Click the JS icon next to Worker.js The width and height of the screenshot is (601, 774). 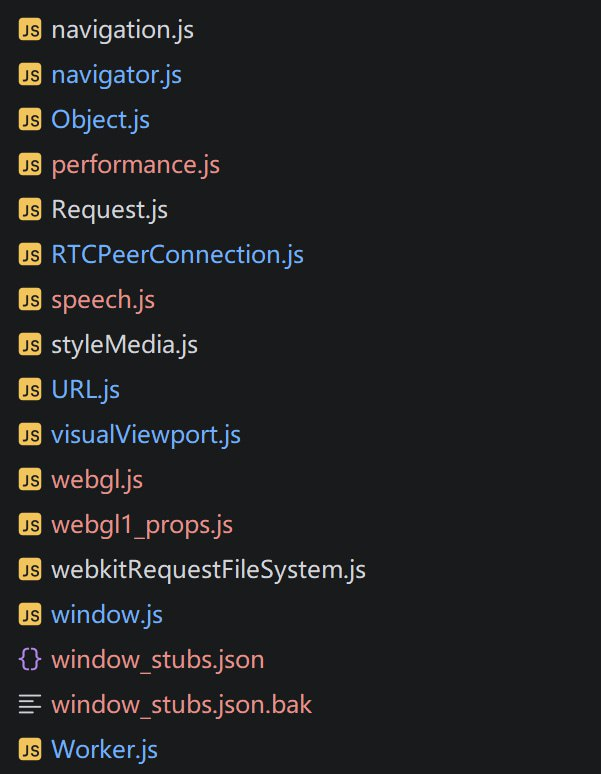[x=30, y=750]
